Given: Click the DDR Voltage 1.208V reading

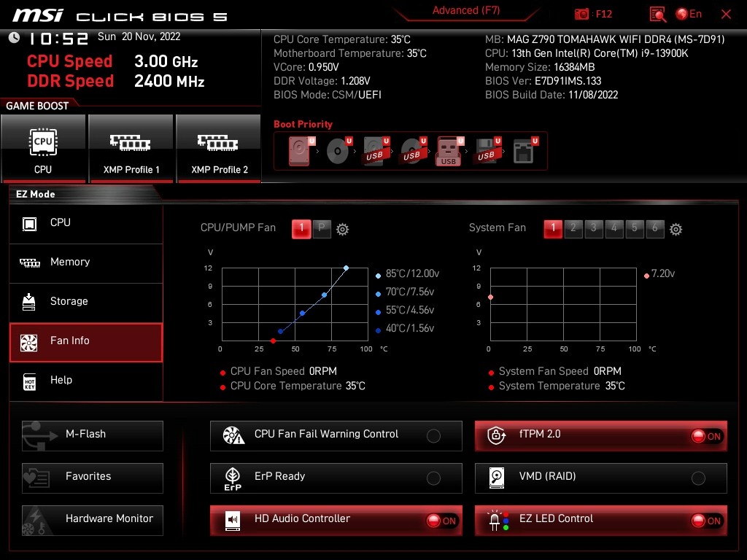Looking at the screenshot, I should (322, 81).
